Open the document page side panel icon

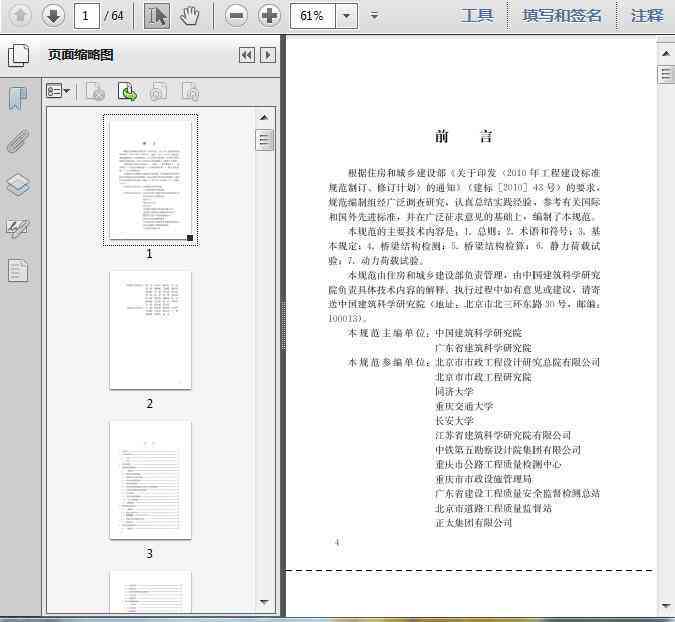[19, 271]
